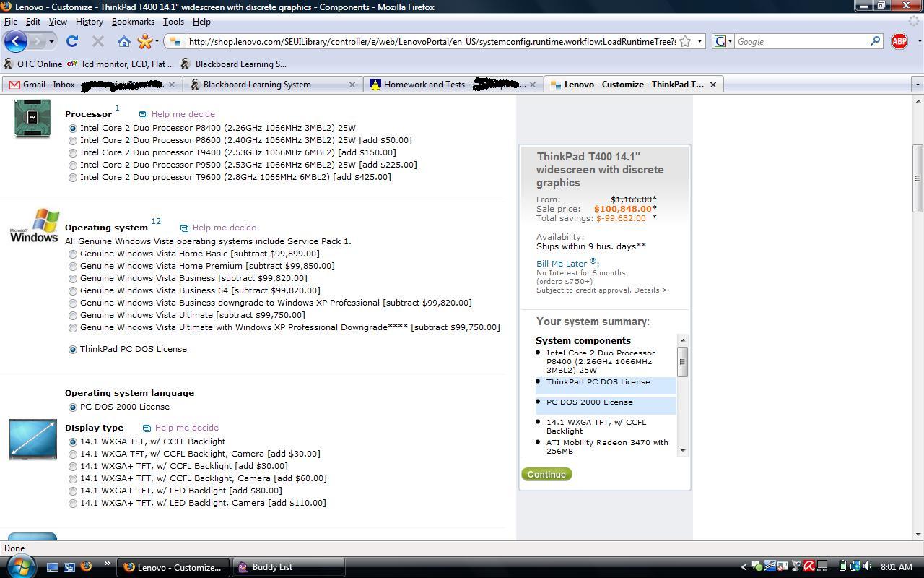This screenshot has width=924, height=578.
Task: Select Genuine Windows Vista Ultimate option
Action: pyautogui.click(x=73, y=316)
